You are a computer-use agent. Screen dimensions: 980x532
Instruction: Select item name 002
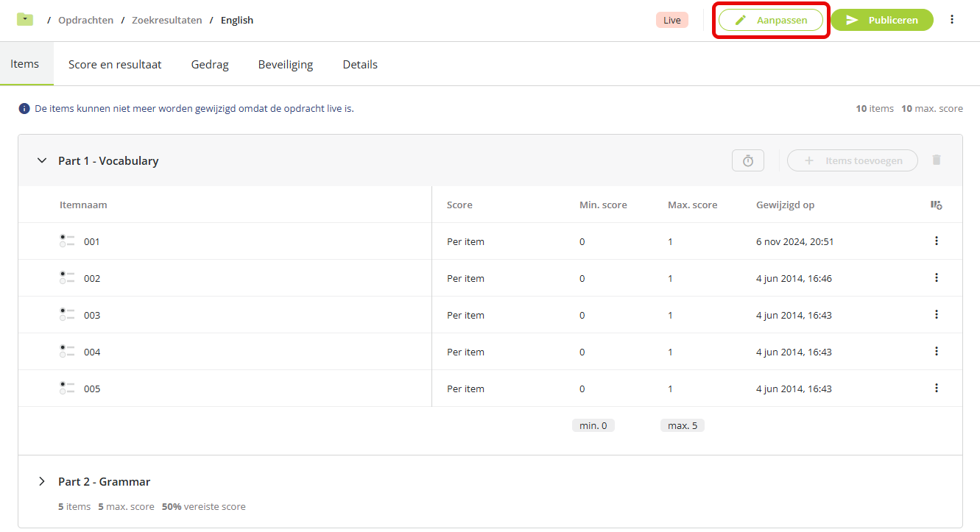point(91,278)
